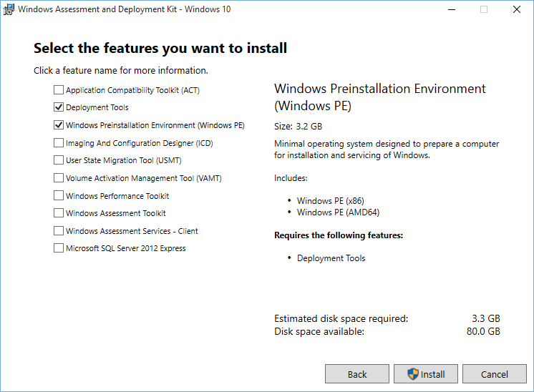Show info for Deployment Tools feature name
The width and height of the screenshot is (534, 392).
click(x=97, y=108)
